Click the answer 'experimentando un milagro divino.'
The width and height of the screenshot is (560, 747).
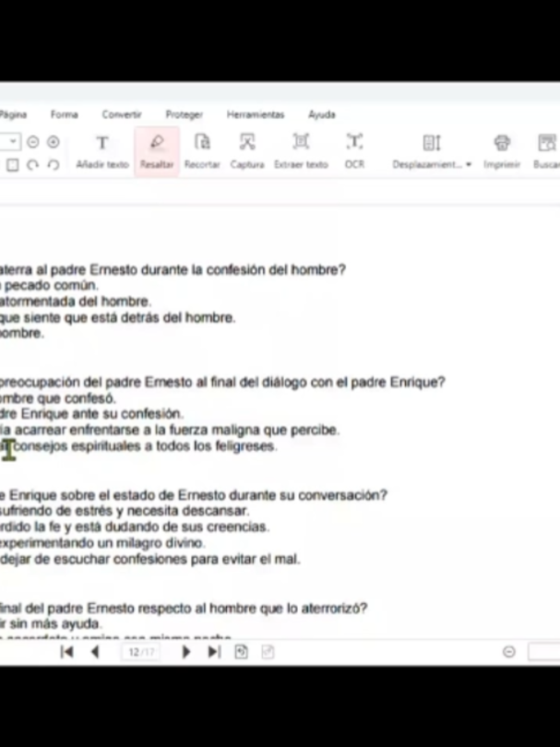(102, 543)
